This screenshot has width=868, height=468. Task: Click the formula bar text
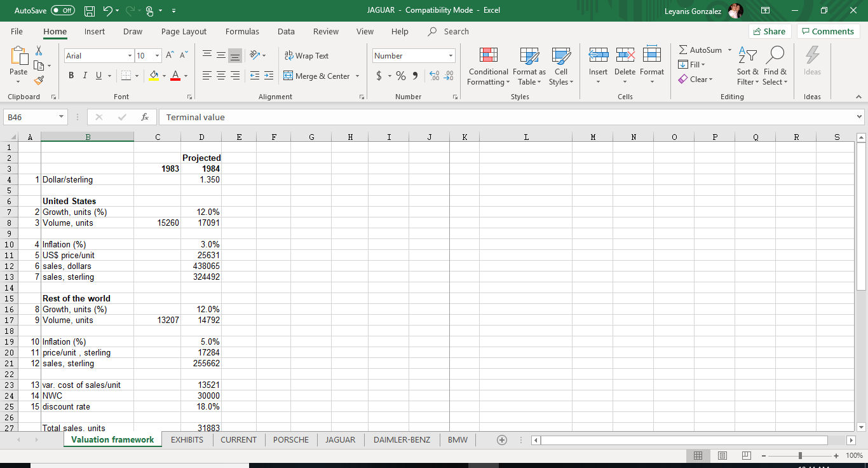coord(196,117)
